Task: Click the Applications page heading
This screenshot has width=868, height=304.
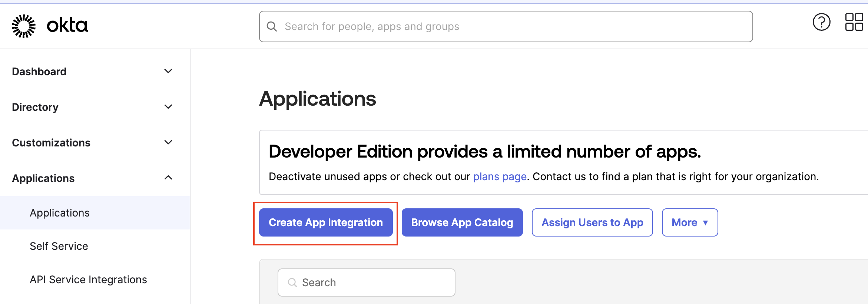Action: [318, 99]
